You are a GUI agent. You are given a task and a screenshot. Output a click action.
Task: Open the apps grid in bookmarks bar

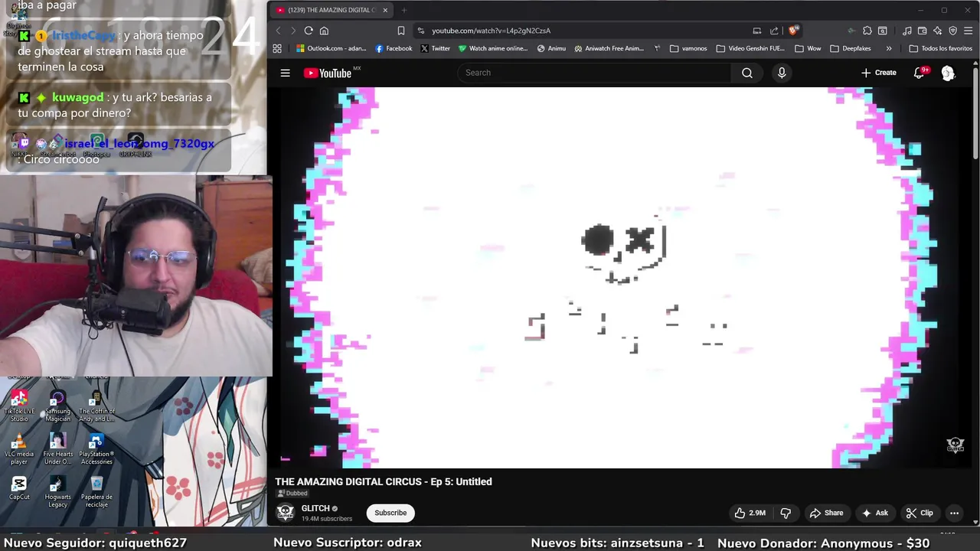pos(277,48)
